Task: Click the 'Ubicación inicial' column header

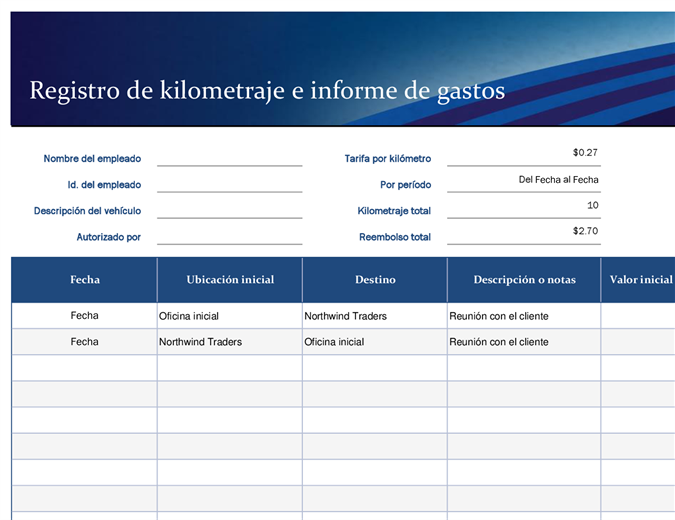Action: pyautogui.click(x=230, y=280)
